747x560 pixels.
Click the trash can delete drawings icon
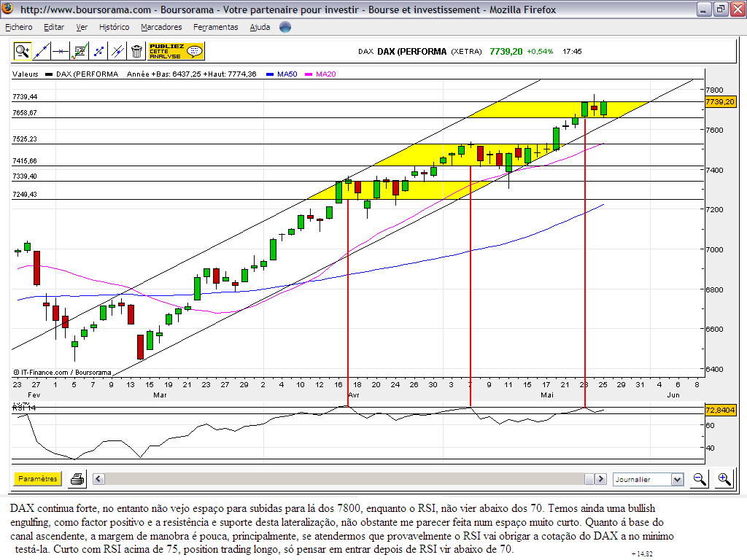(136, 51)
